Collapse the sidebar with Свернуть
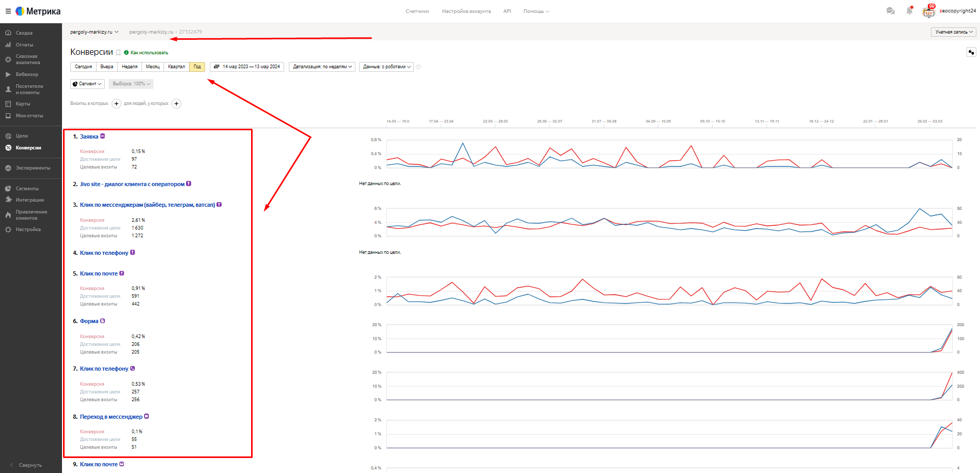 [x=30, y=465]
